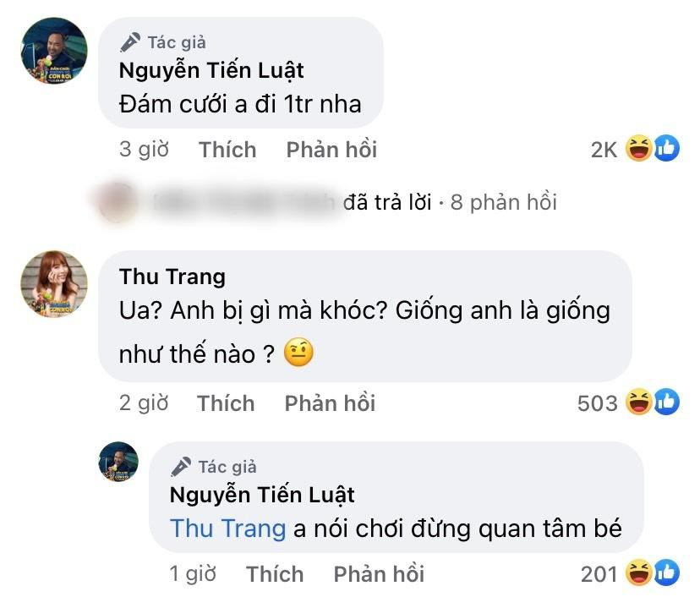700x608 pixels.
Task: Click the microphone icon on the Tác giả badge
Action: coord(131,40)
